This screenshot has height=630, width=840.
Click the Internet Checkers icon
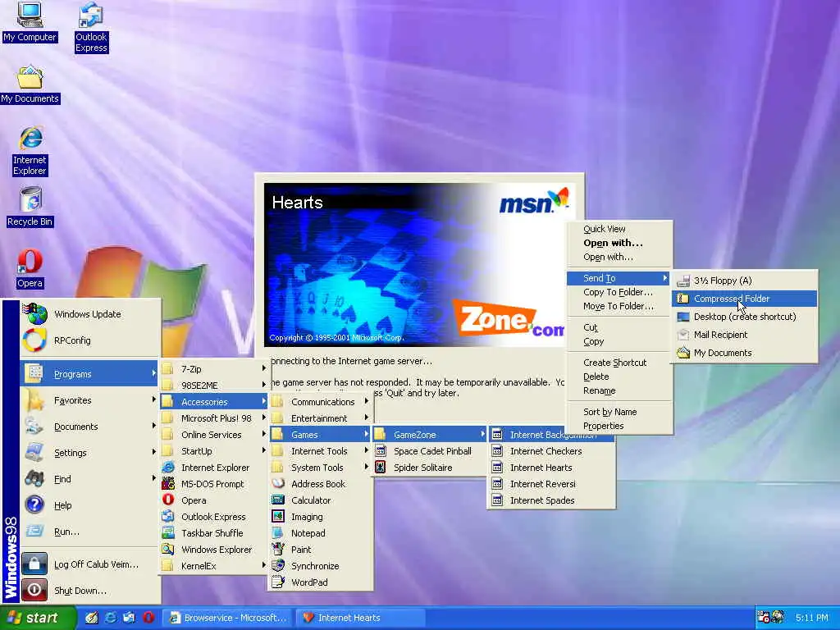pos(497,450)
